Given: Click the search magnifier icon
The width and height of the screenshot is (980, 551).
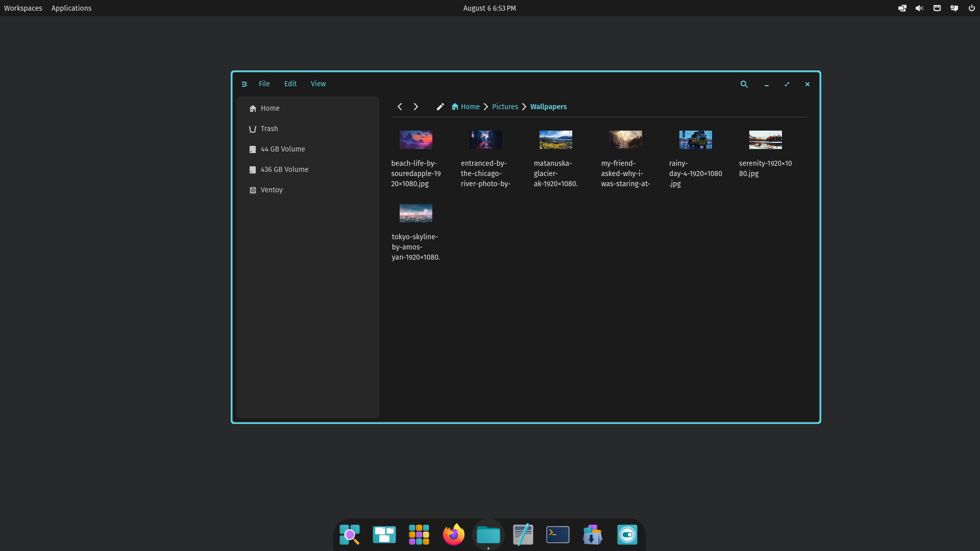Looking at the screenshot, I should coord(744,84).
